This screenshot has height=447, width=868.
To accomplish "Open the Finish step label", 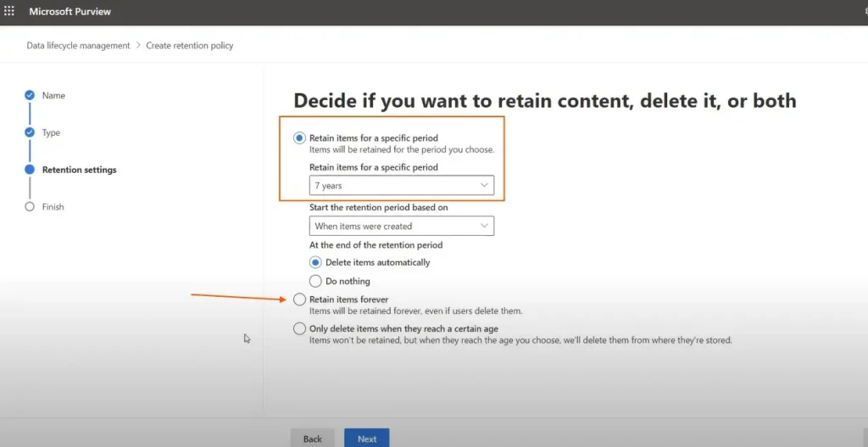I will pyautogui.click(x=53, y=207).
